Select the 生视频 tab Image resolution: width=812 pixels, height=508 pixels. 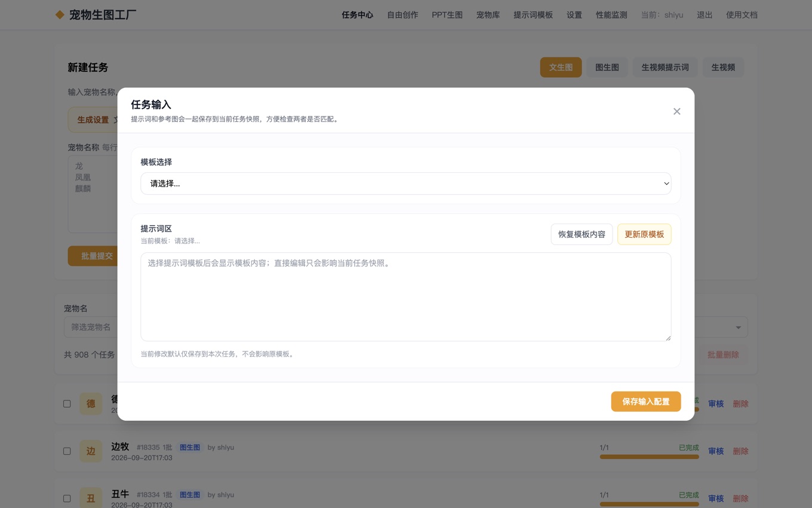(723, 68)
